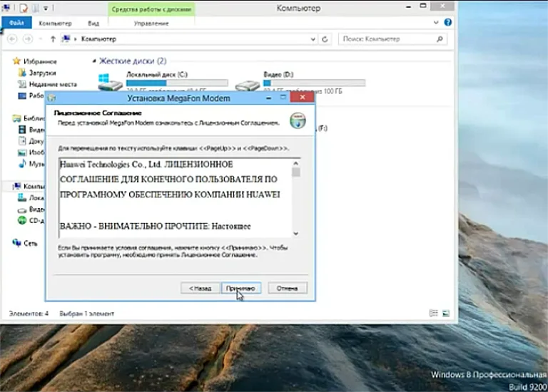The height and width of the screenshot is (392, 548).
Task: Click the Отмена button in installer
Action: [288, 289]
